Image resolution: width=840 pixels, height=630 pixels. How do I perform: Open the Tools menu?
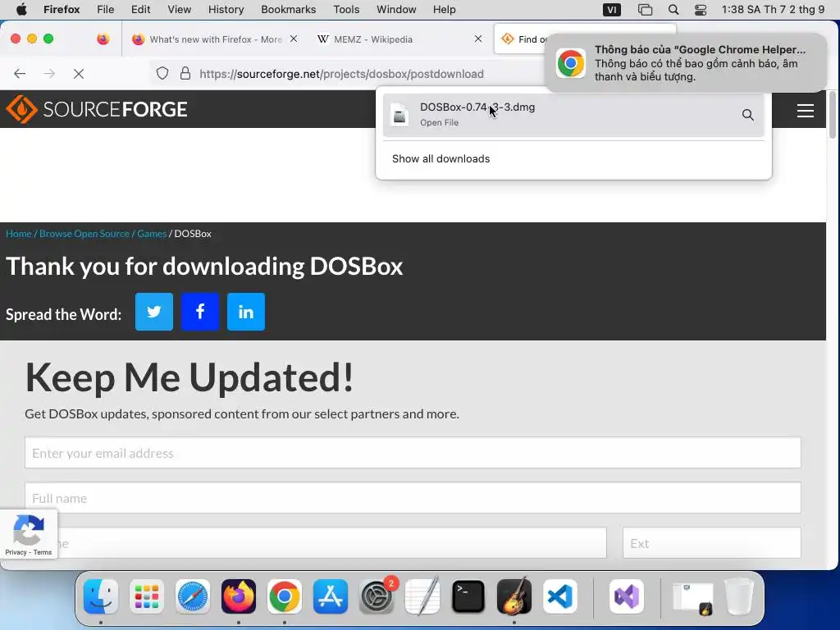[346, 10]
